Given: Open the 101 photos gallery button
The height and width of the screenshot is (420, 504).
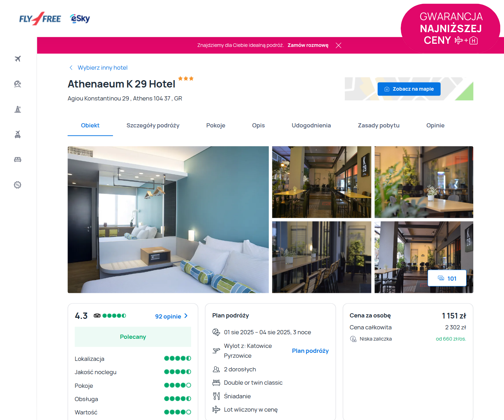Looking at the screenshot, I should tap(447, 278).
